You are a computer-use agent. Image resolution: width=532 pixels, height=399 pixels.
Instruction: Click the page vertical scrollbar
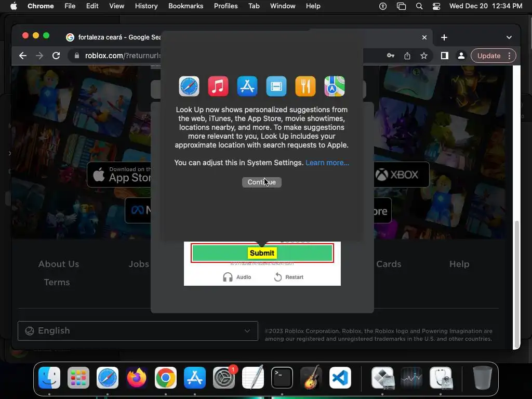coord(516,284)
